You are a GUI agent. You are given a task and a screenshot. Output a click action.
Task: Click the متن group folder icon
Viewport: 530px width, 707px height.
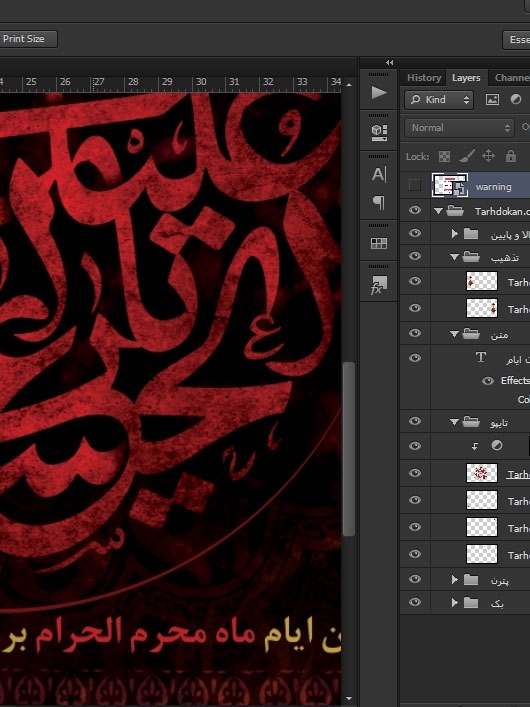471,334
